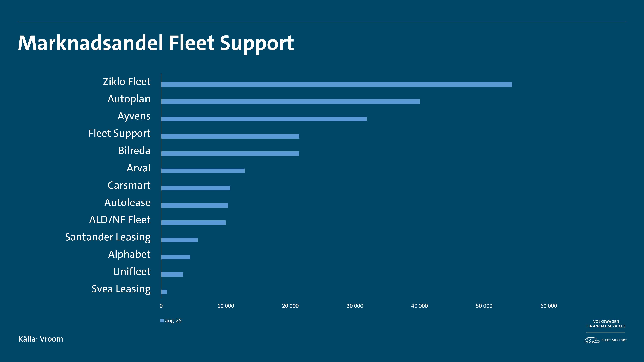Click the Marknadsandel Fleet Support title
Image resolution: width=644 pixels, height=362 pixels.
[156, 43]
